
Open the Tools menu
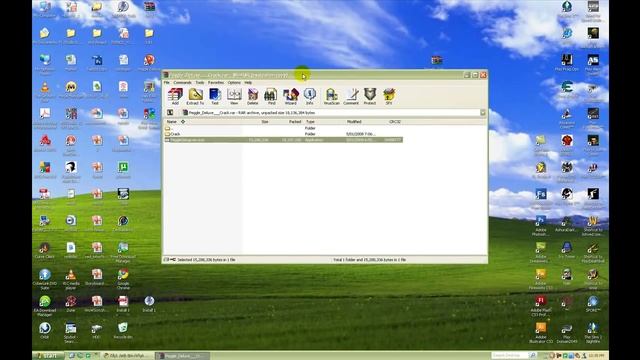200,82
